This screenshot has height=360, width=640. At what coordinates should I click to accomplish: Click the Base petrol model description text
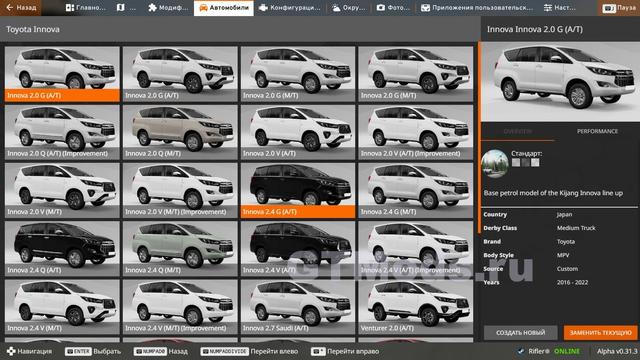[x=553, y=193]
